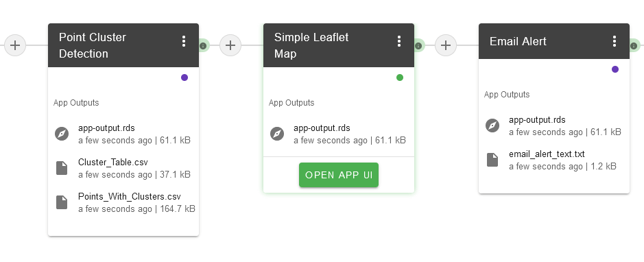The height and width of the screenshot is (262, 644).
Task: Open Point Cluster Detection three-dot menu
Action: (184, 41)
